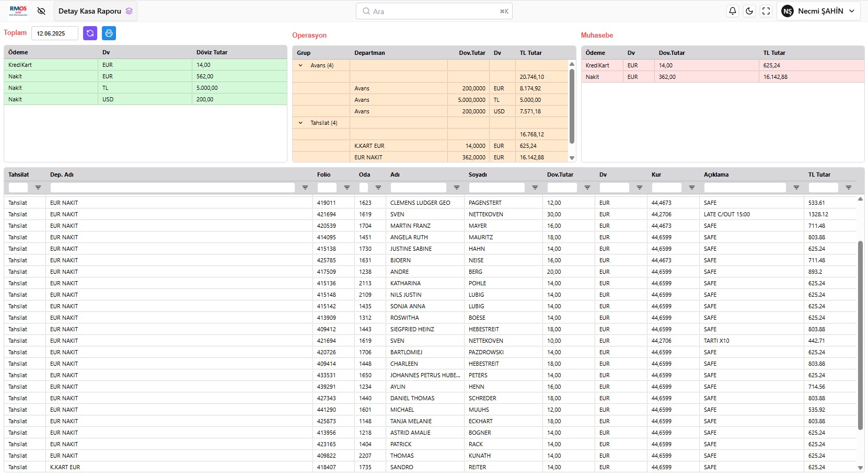This screenshot has height=476, width=868.
Task: Open the notifications bell
Action: [733, 11]
